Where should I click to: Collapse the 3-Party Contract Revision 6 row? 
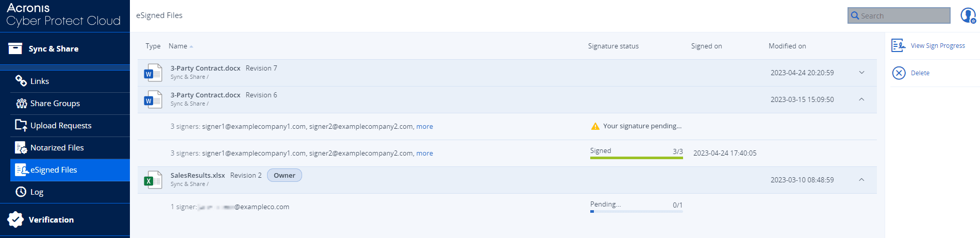pyautogui.click(x=861, y=99)
